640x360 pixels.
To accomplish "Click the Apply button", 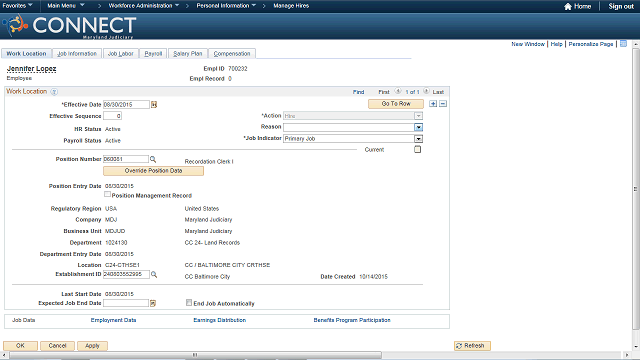I will pyautogui.click(x=92, y=346).
